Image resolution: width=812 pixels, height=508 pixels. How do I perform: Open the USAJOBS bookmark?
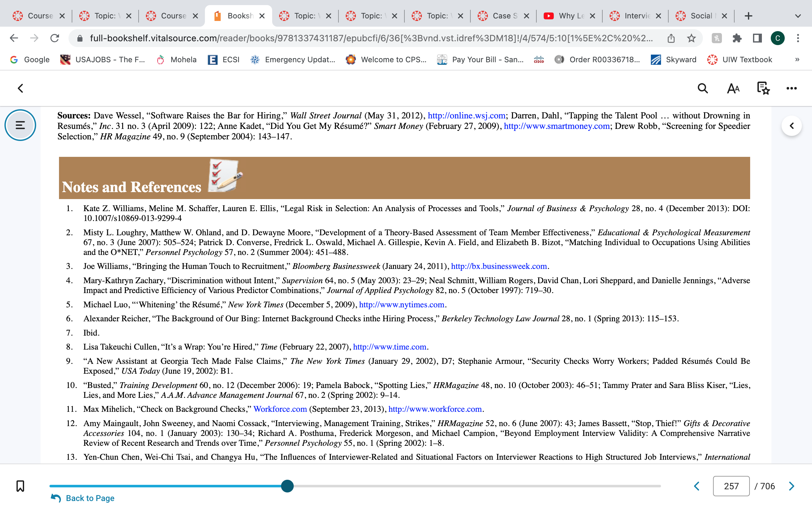102,59
